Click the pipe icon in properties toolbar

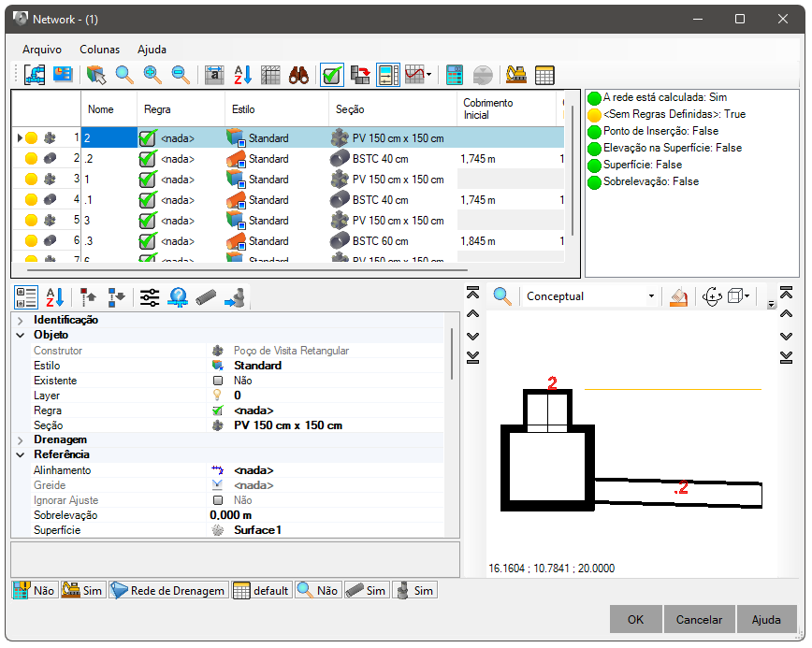coord(206,297)
